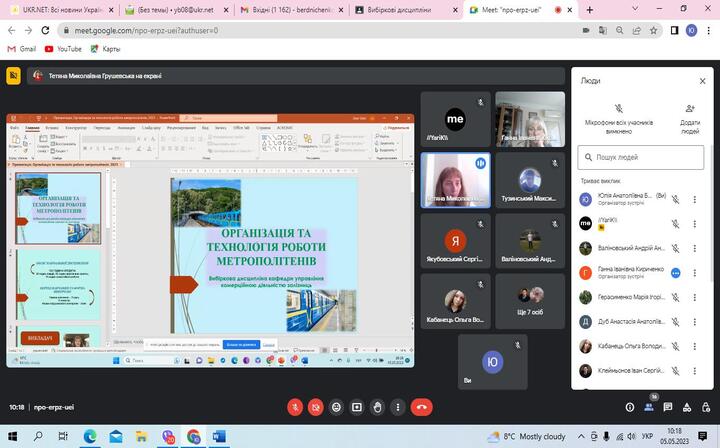Open weather widget '8°C Mostly cloudy'

click(526, 436)
